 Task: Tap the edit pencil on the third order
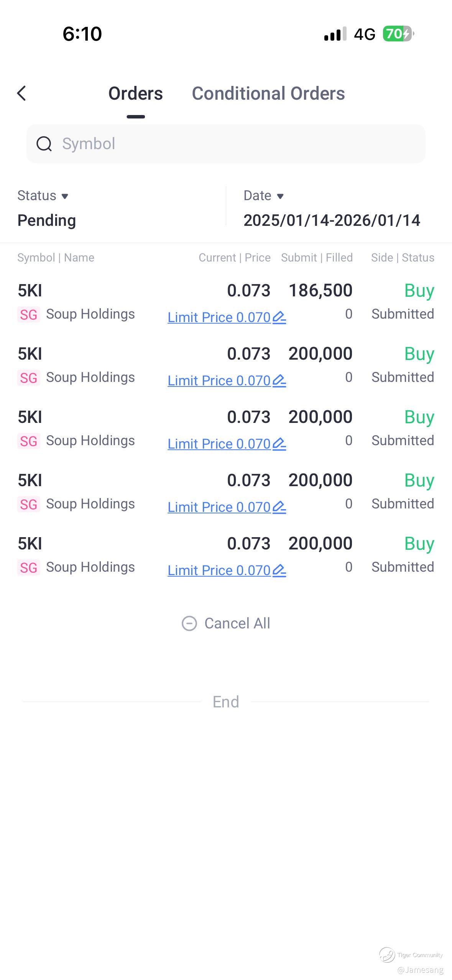279,444
